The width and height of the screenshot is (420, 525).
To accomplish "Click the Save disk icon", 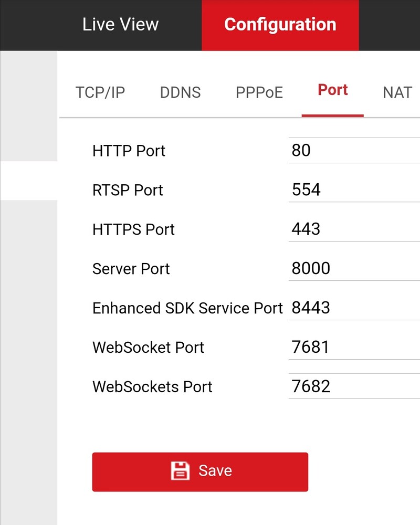I will [x=180, y=470].
